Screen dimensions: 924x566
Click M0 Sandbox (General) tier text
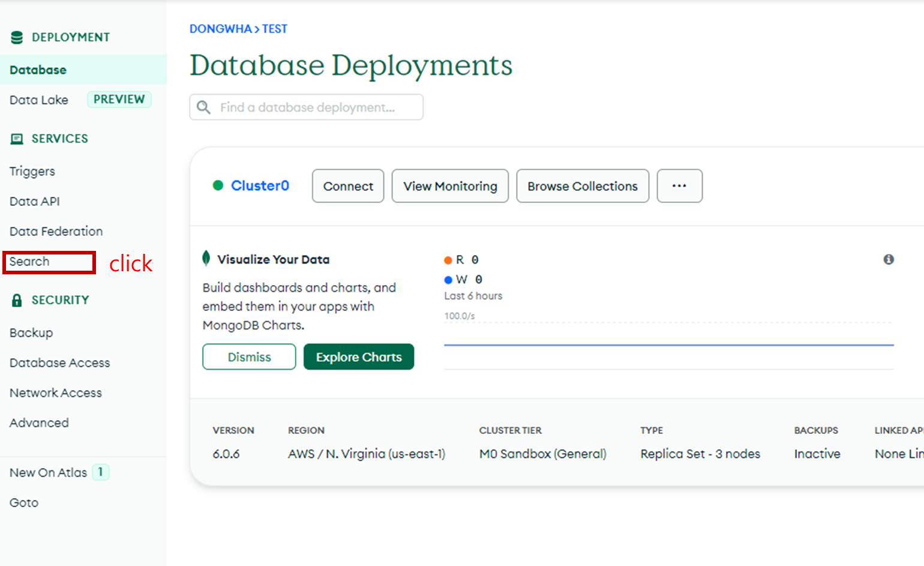[543, 454]
